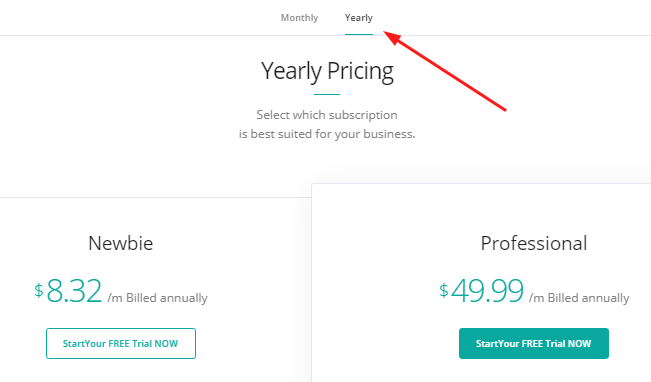Click the Yearly Pricing heading
The image size is (651, 382).
click(x=327, y=71)
